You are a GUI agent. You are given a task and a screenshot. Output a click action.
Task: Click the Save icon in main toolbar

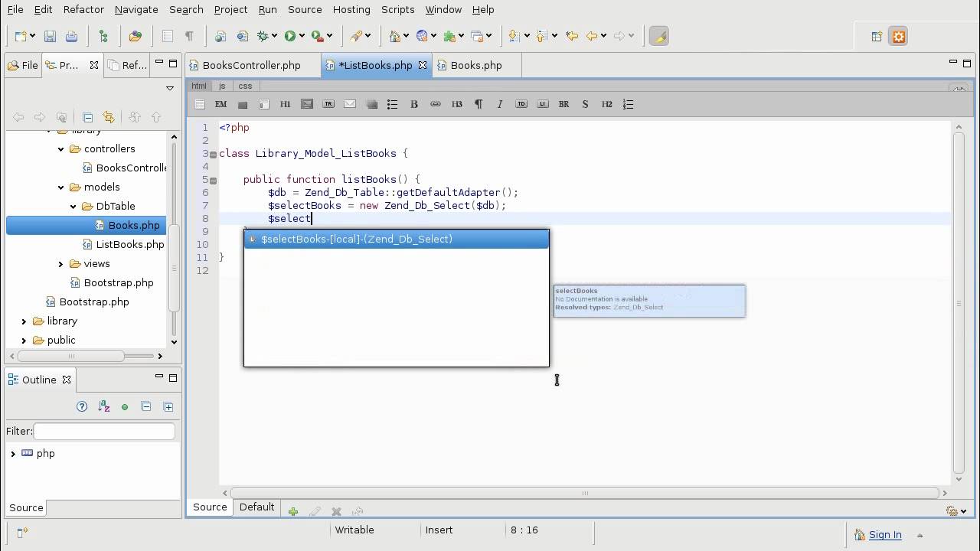click(50, 36)
